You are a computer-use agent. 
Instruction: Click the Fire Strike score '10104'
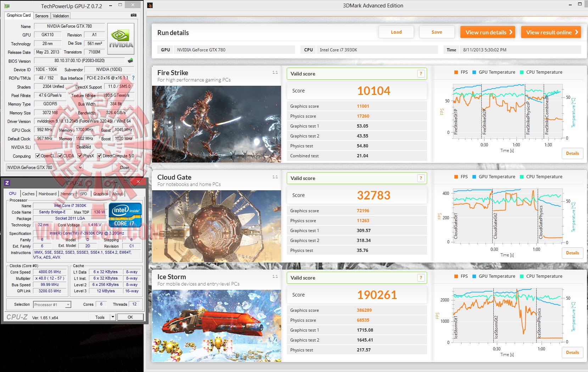click(374, 91)
